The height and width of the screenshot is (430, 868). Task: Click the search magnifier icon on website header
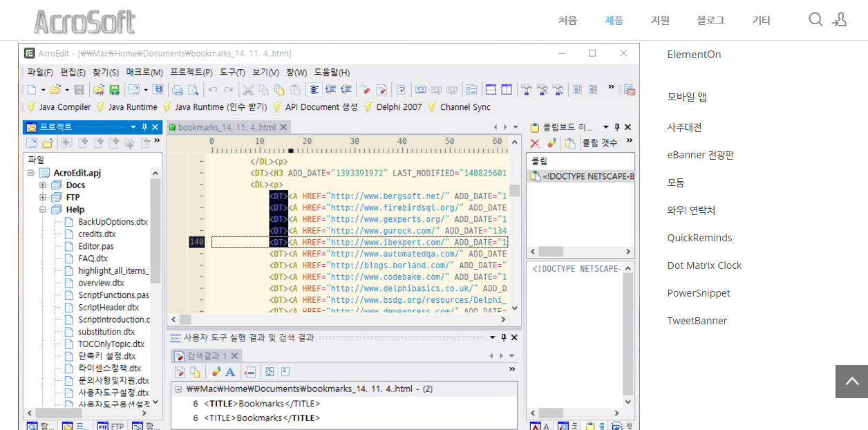[815, 19]
